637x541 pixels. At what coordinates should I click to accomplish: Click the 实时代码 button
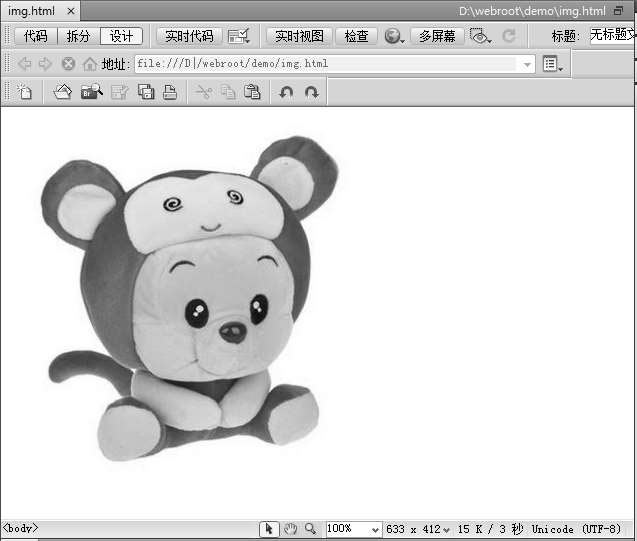189,36
